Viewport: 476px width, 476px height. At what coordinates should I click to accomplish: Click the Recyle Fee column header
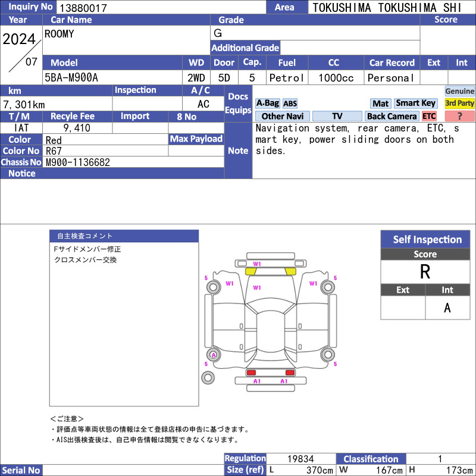[77, 116]
